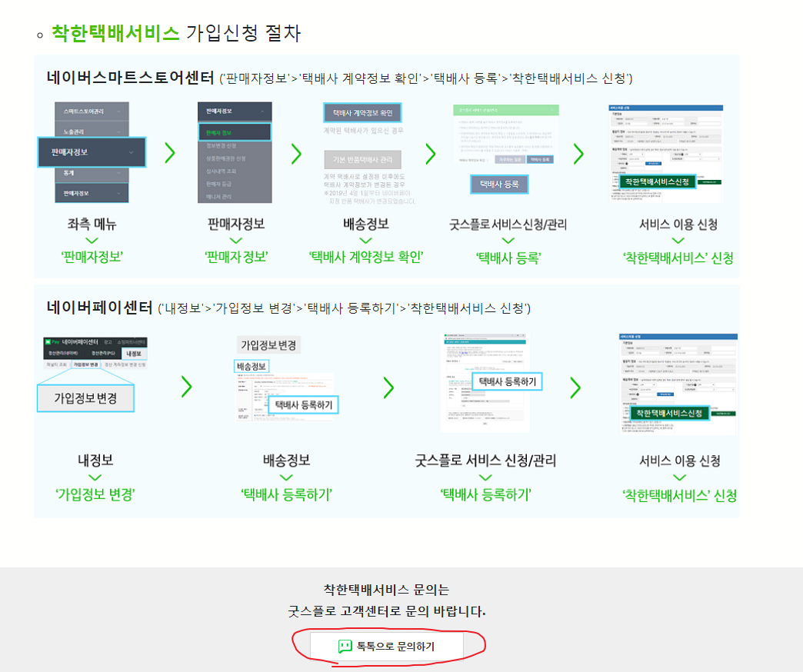The height and width of the screenshot is (672, 803).
Task: Click the 내정보 caption
Action: click(95, 460)
